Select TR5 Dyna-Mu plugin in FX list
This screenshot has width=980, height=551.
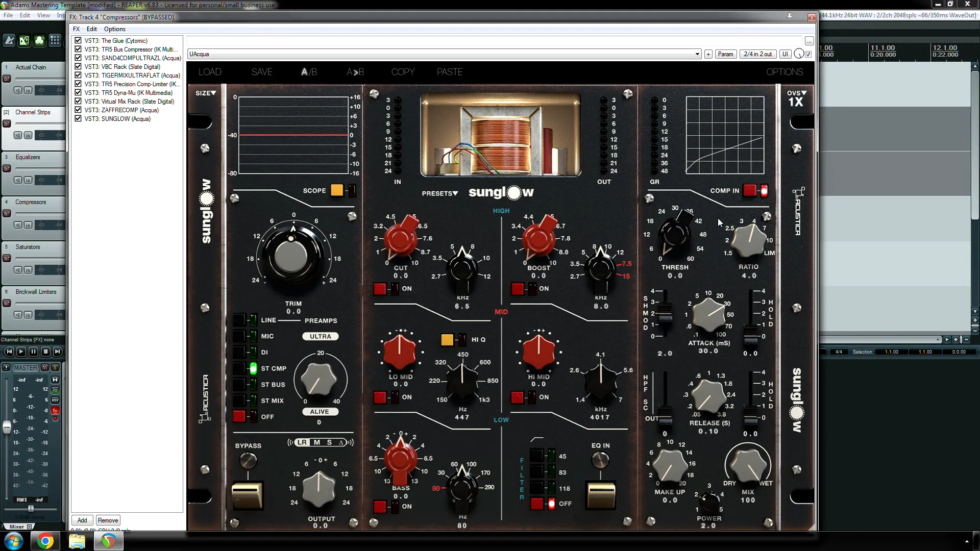click(x=129, y=93)
